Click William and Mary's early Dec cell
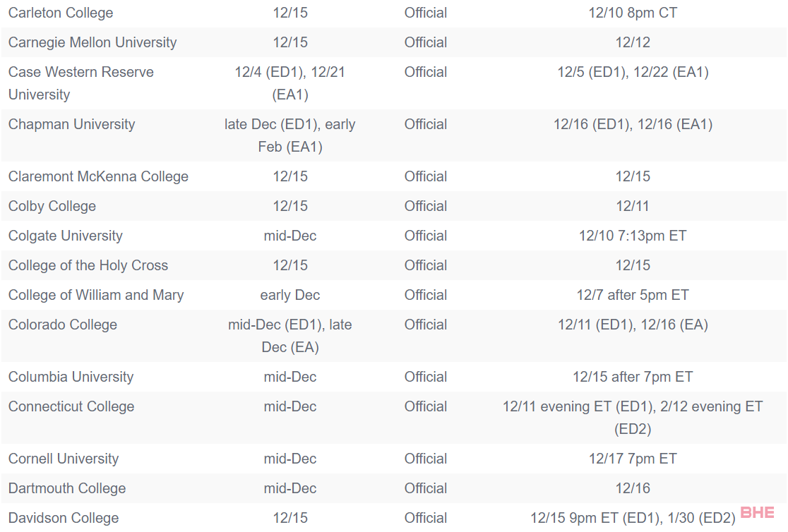 point(289,295)
